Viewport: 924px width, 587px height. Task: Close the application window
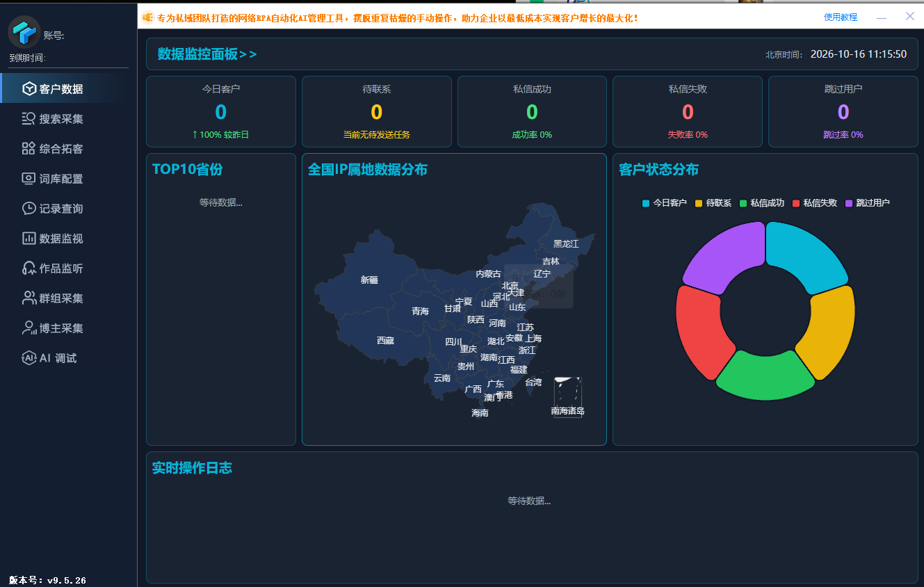(x=910, y=16)
